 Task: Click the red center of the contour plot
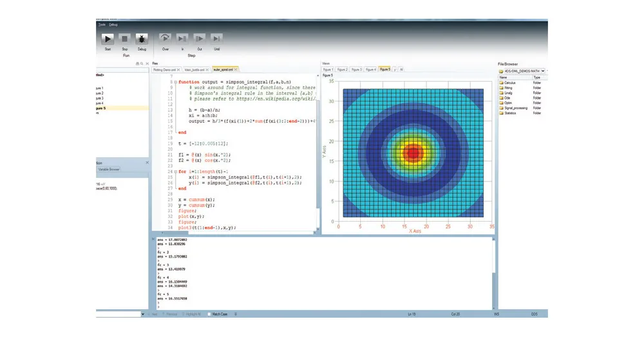tap(412, 153)
